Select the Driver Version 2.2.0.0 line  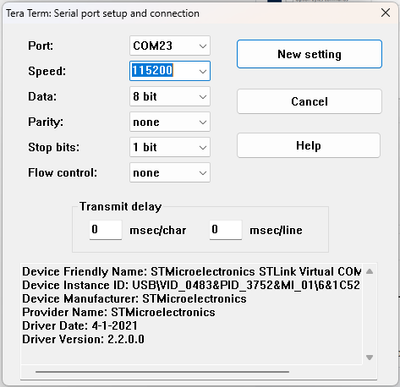[83, 339]
